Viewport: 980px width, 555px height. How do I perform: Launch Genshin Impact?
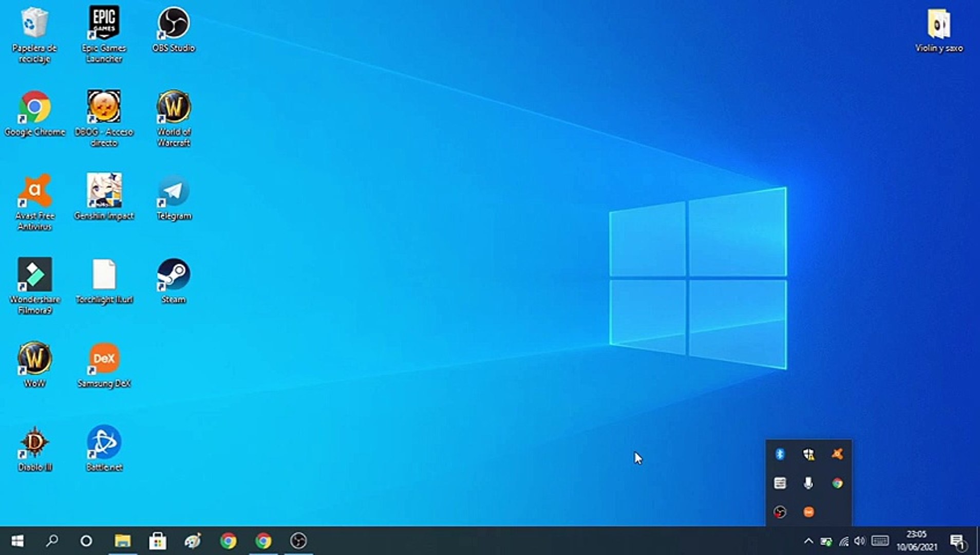(104, 190)
